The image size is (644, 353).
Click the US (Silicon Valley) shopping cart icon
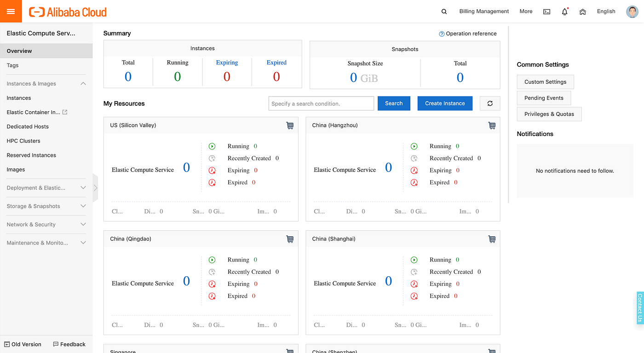290,125
